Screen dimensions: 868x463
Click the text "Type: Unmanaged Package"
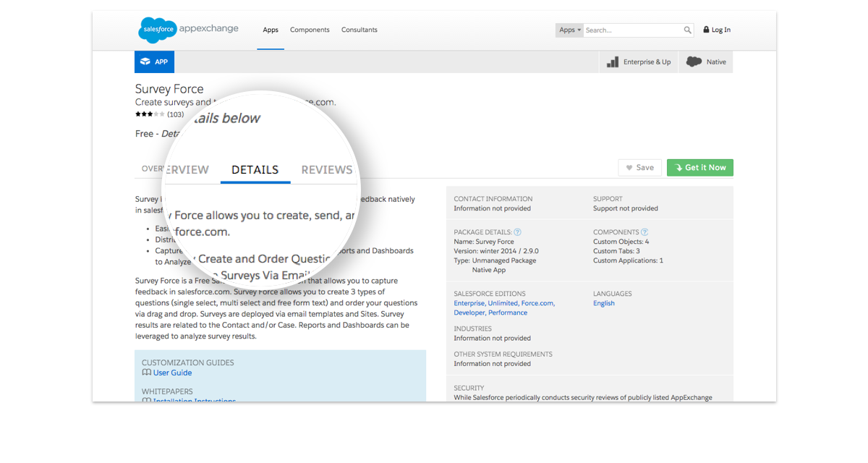(x=495, y=260)
